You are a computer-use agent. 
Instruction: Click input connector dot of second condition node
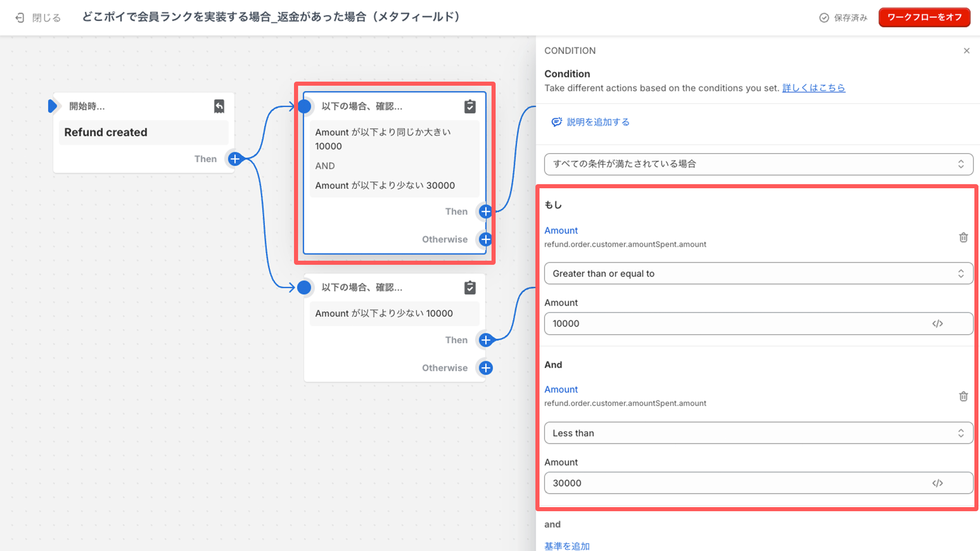click(x=304, y=288)
